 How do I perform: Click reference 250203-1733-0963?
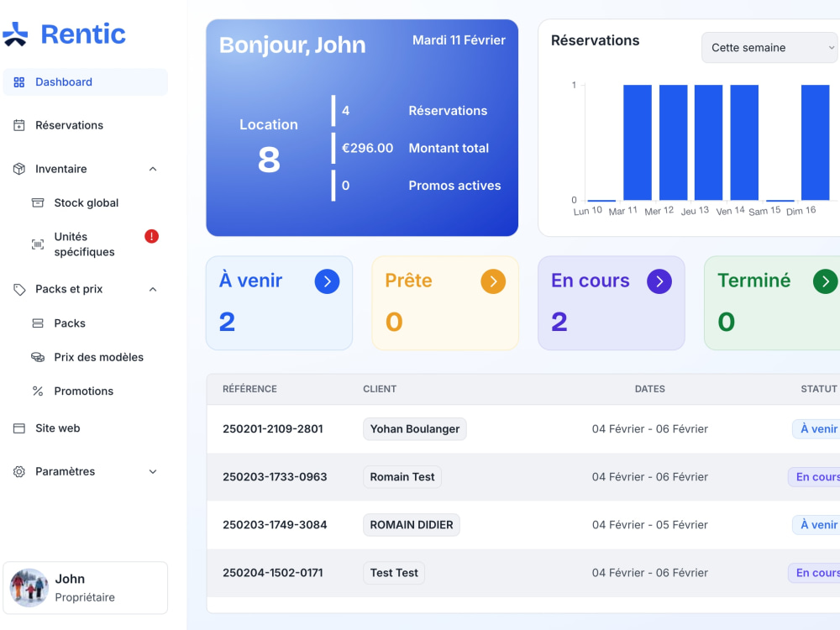[275, 477]
